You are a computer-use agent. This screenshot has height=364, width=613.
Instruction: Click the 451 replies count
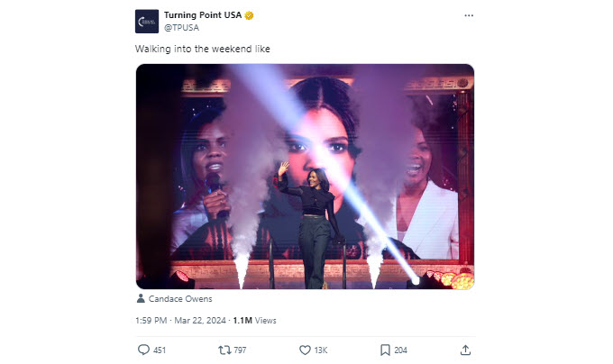click(x=160, y=350)
